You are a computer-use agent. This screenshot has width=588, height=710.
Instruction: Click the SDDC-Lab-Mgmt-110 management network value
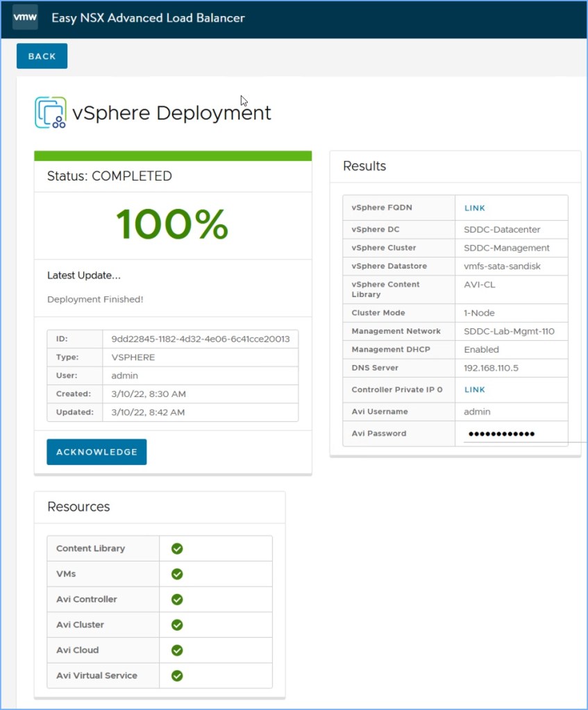(x=509, y=332)
